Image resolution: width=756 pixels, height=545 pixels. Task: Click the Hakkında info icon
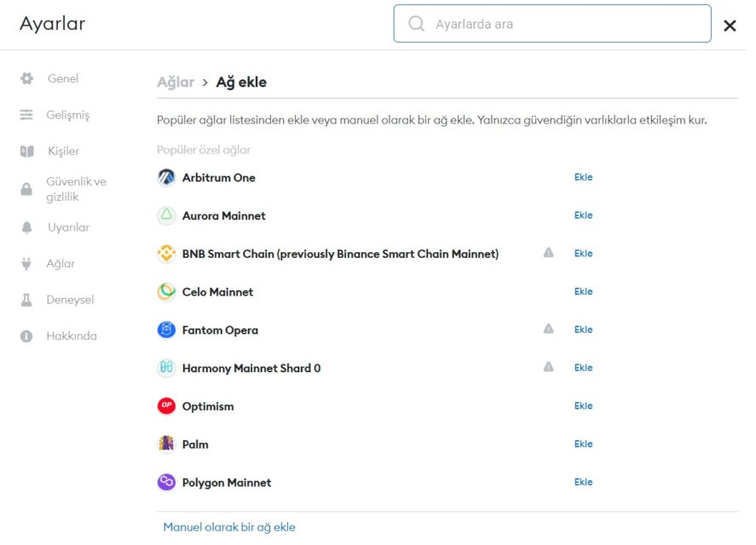(26, 336)
